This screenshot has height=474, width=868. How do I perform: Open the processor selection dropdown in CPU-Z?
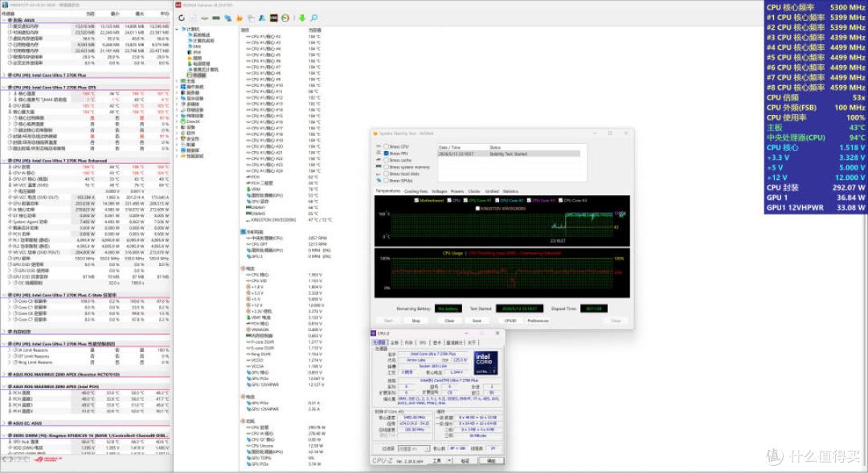[414, 448]
